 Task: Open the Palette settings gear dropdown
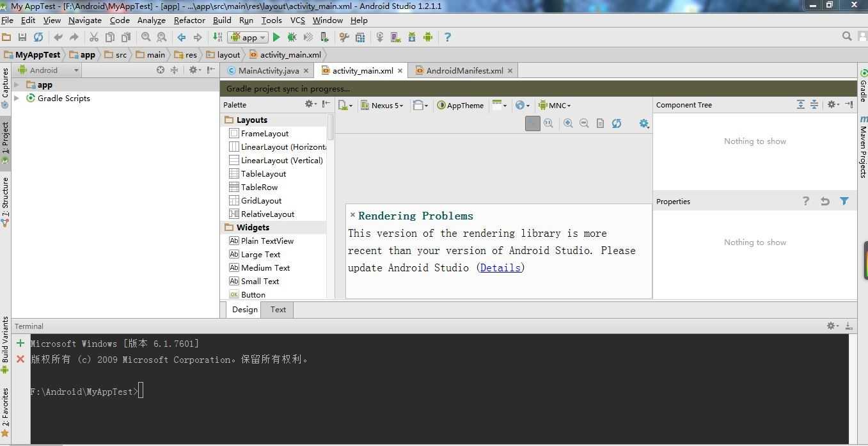310,104
